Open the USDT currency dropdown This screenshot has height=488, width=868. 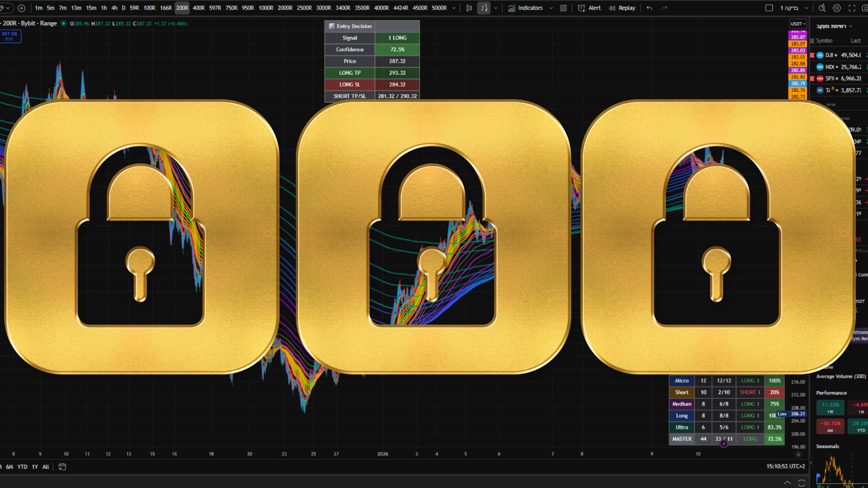(x=798, y=24)
